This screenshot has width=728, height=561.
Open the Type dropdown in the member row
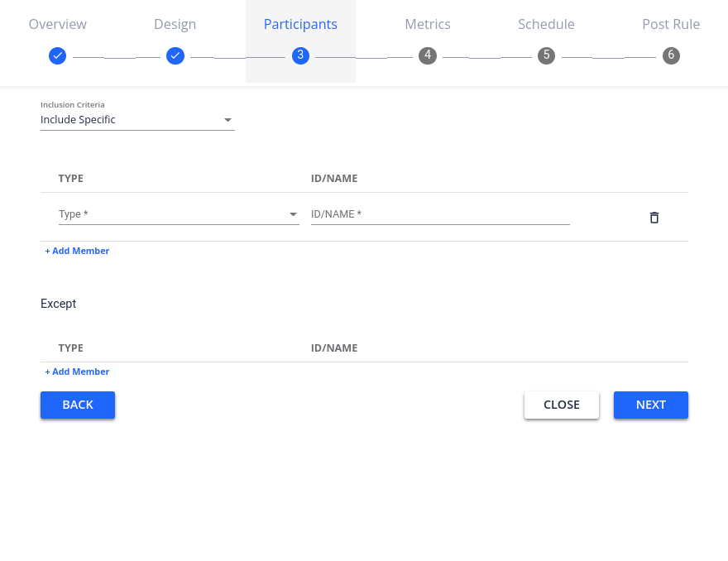coord(179,213)
